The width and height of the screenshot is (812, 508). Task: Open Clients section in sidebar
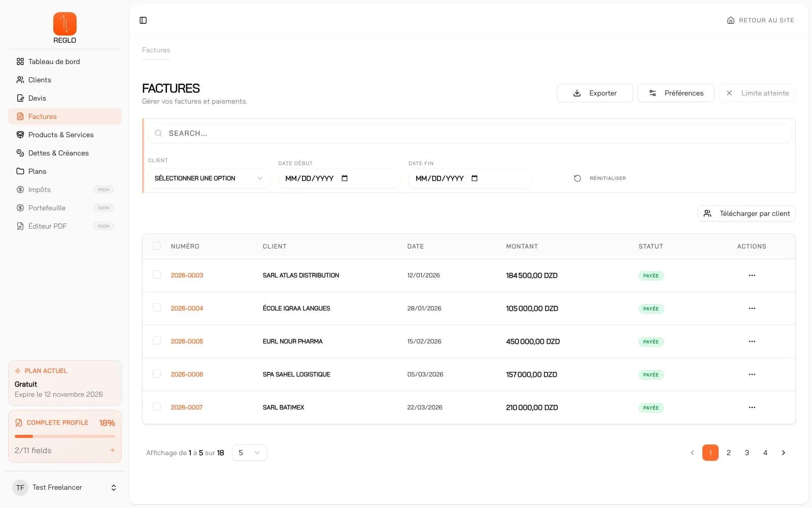coord(65,80)
